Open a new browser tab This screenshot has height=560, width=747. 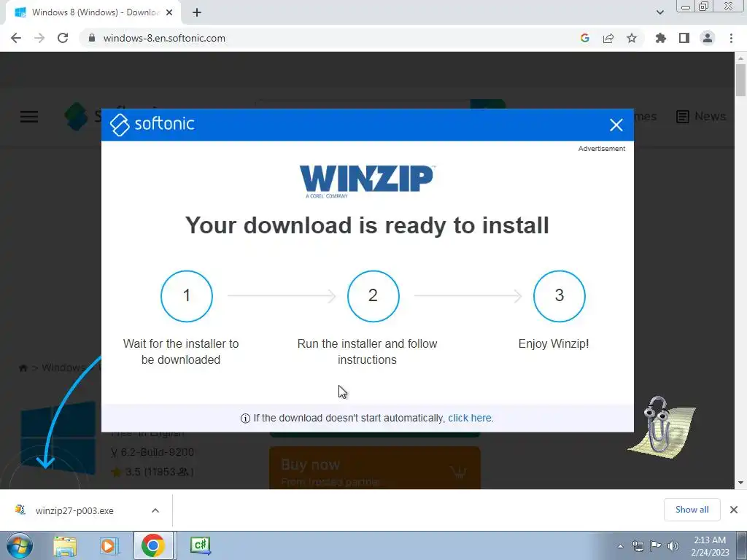[197, 12]
